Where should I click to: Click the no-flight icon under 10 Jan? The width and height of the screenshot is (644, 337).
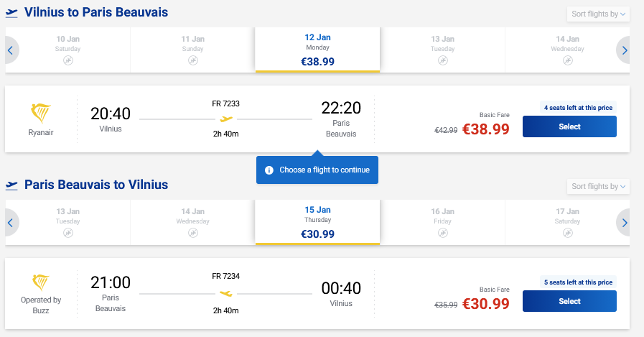pos(68,61)
